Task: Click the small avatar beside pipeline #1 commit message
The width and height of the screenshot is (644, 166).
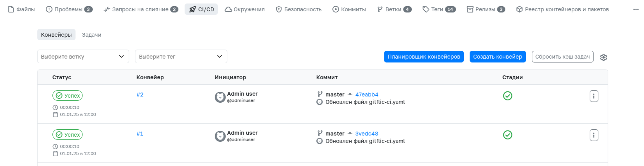Action: point(319,141)
